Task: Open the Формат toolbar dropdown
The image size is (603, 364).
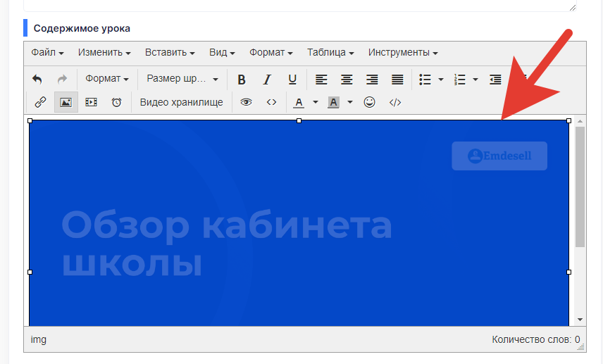Action: [x=106, y=79]
